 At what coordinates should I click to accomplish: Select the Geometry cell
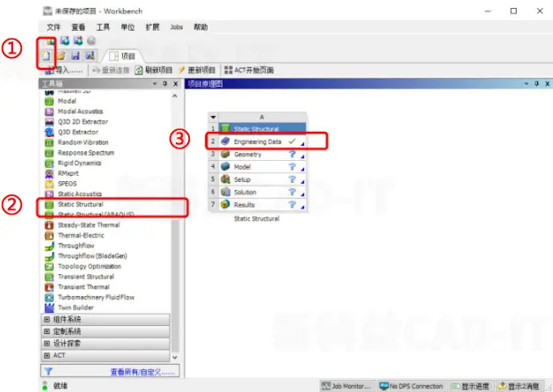tap(262, 155)
